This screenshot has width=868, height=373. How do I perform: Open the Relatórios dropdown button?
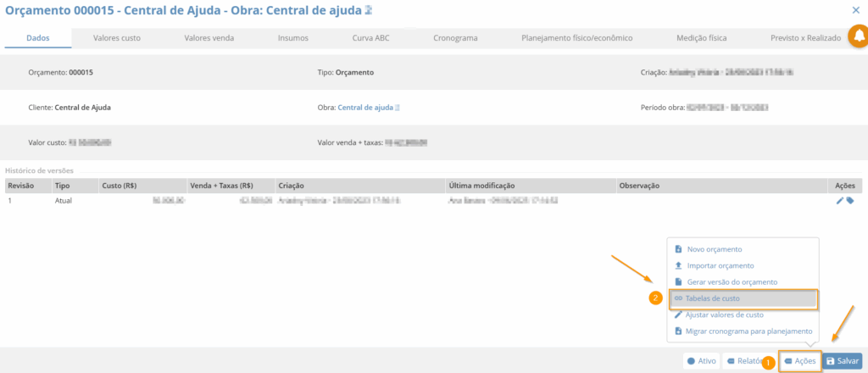click(743, 361)
